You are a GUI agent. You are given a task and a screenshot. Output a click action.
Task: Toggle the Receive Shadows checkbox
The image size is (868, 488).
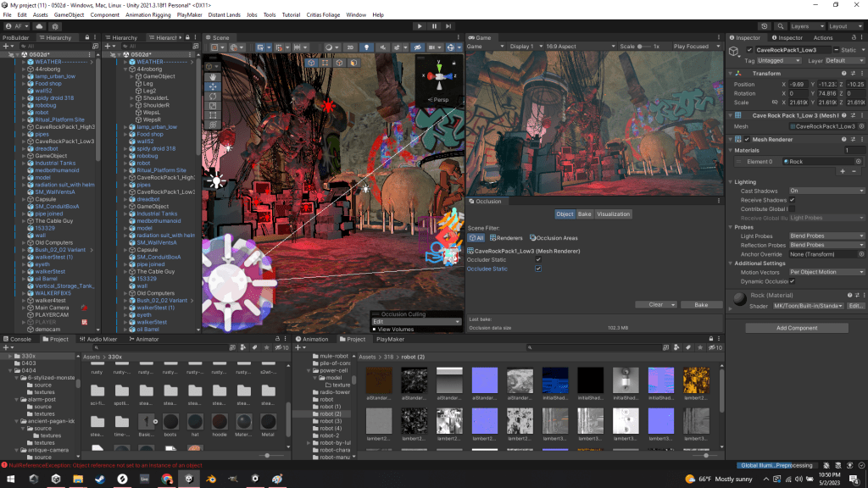792,200
